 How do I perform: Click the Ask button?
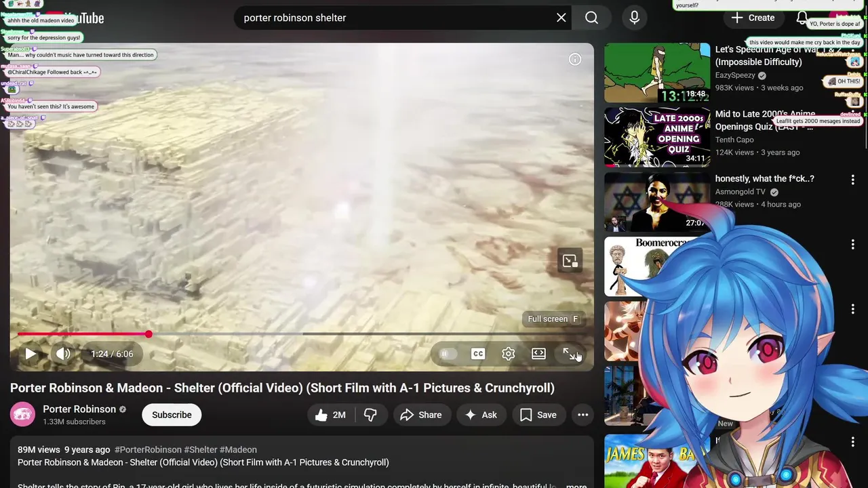(x=481, y=415)
